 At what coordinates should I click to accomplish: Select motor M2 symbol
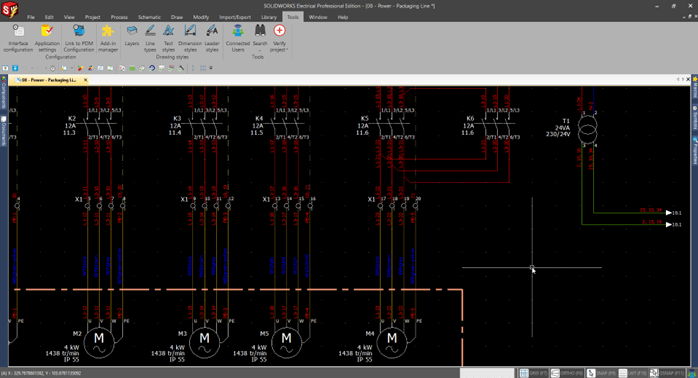pos(99,343)
